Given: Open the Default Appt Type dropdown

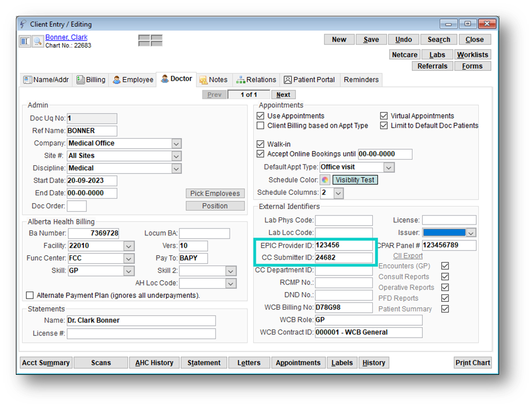Looking at the screenshot, I should pyautogui.click(x=389, y=168).
